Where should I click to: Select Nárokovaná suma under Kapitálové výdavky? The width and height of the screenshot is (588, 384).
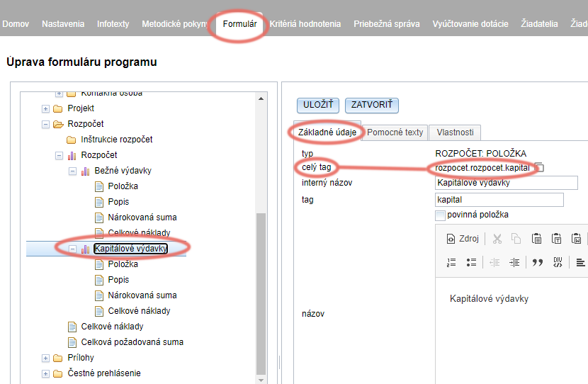coord(142,295)
